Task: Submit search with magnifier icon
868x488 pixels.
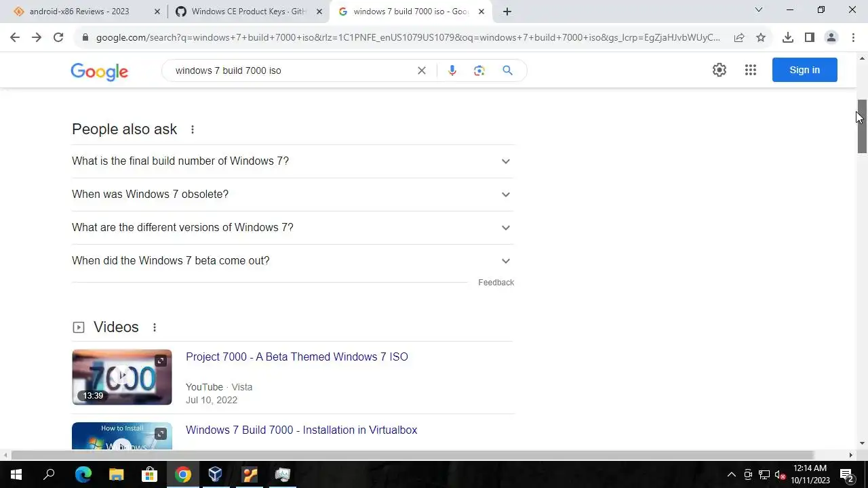Action: [x=507, y=70]
